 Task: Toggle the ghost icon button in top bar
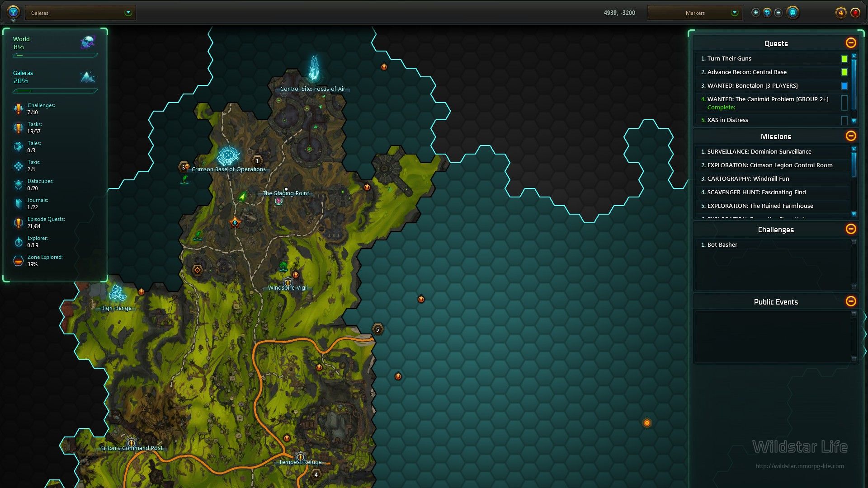[x=793, y=13]
